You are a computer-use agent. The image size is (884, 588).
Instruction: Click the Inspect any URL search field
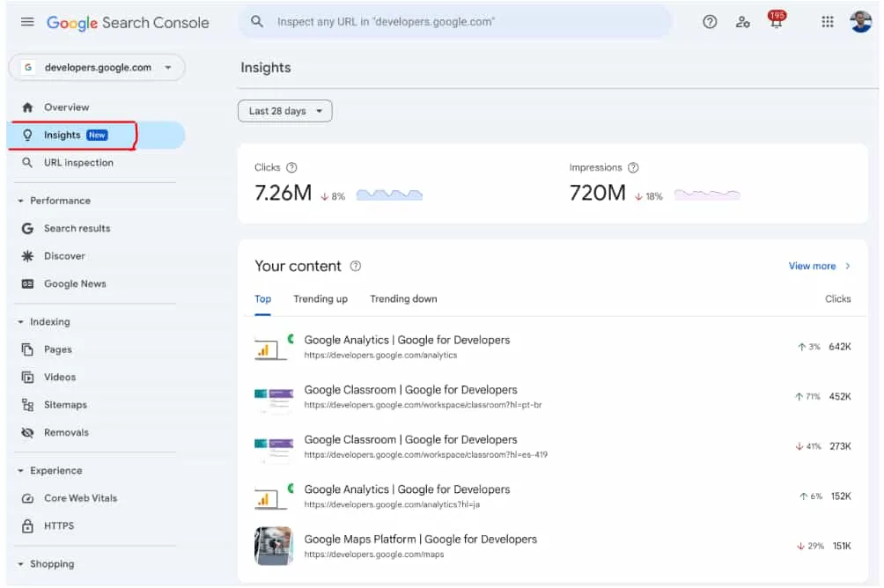point(455,22)
